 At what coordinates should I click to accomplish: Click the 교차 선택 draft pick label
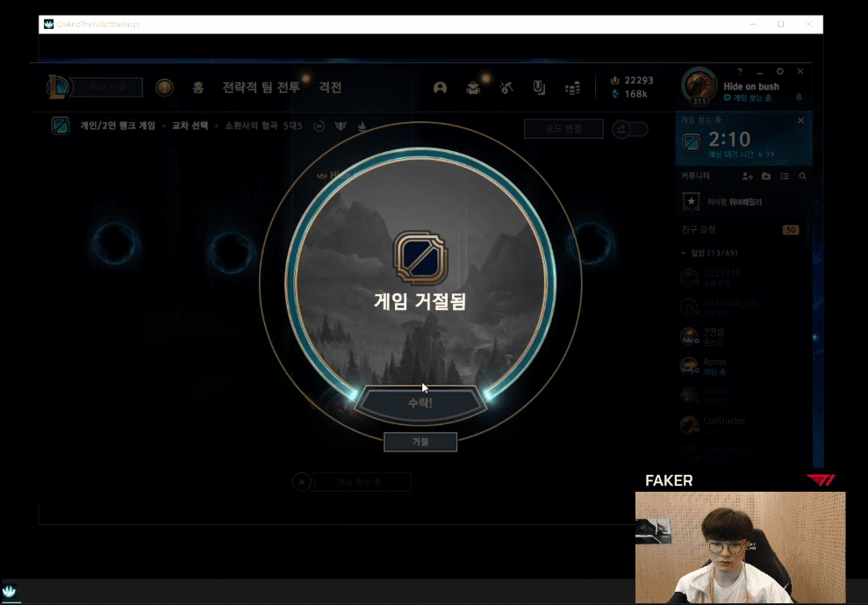coord(190,126)
